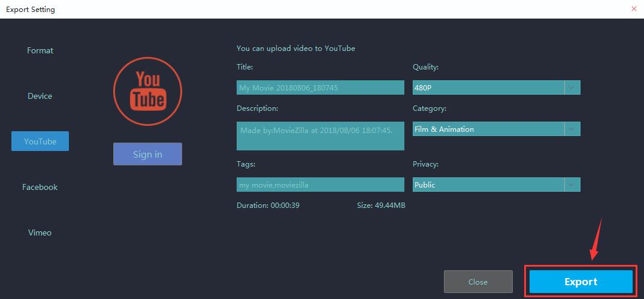Click the Duration: 00:00:39 text
This screenshot has width=644, height=299.
[x=268, y=205]
